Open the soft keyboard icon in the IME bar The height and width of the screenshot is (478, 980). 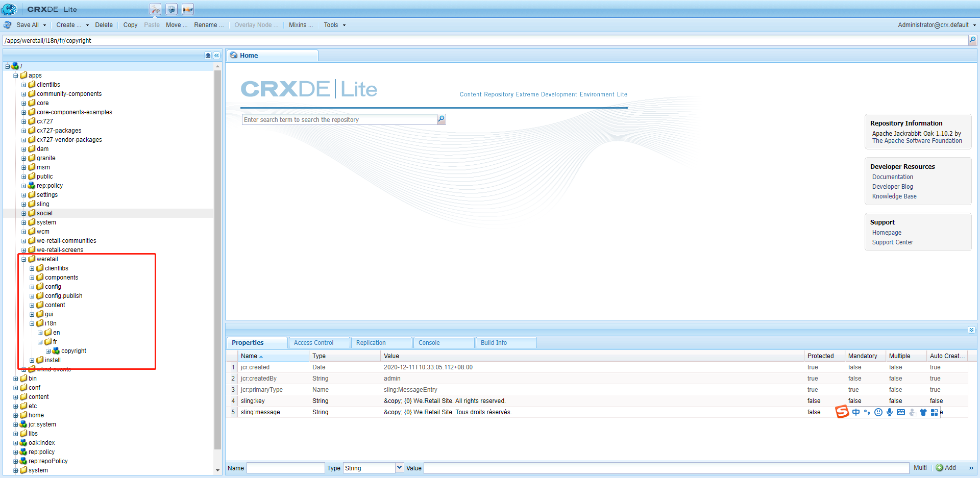pos(901,412)
